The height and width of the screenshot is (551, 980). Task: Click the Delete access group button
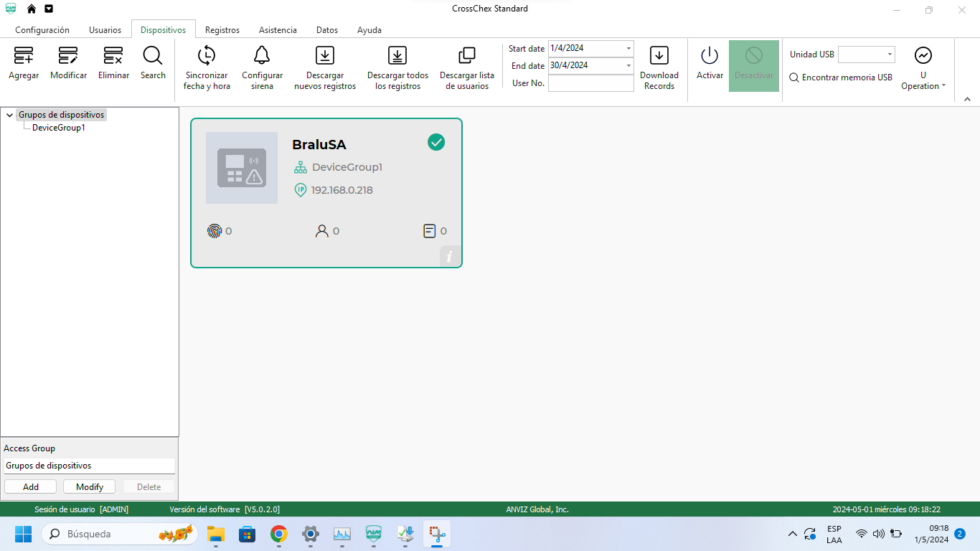tap(149, 486)
